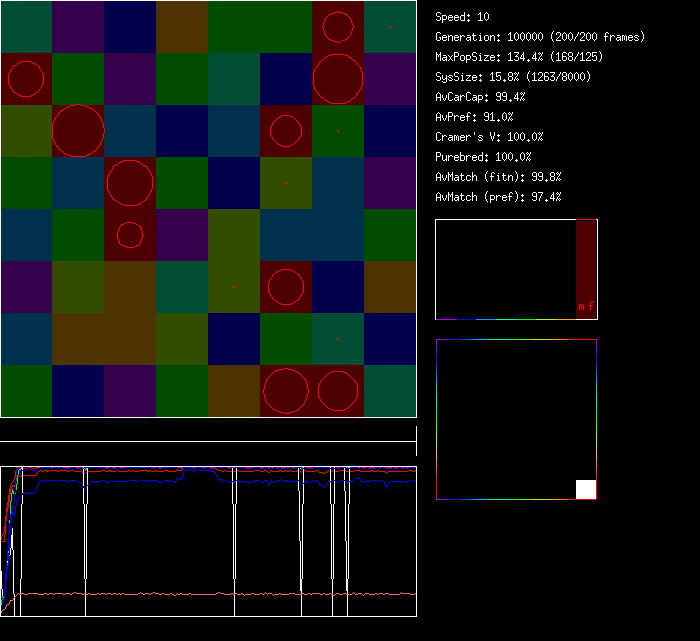The width and height of the screenshot is (700, 641).
Task: Click the white square in the rainbow-bordered box
Action: pos(586,489)
